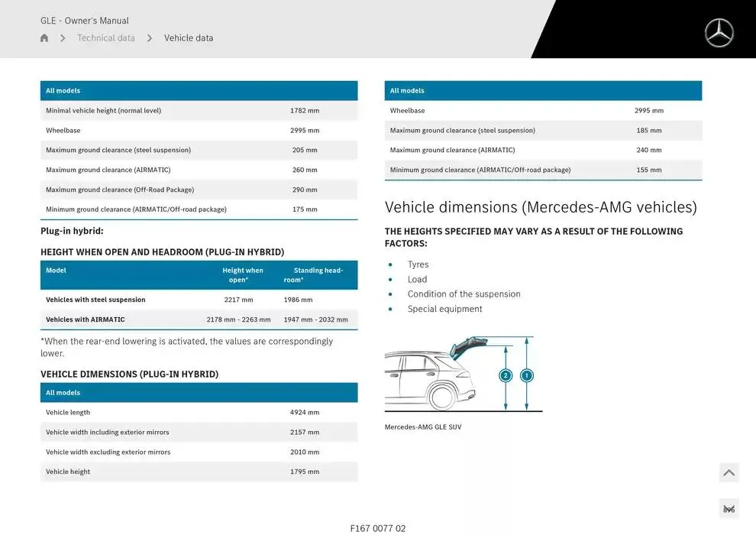
Task: Click the chevron after the home icon
Action: click(x=63, y=38)
